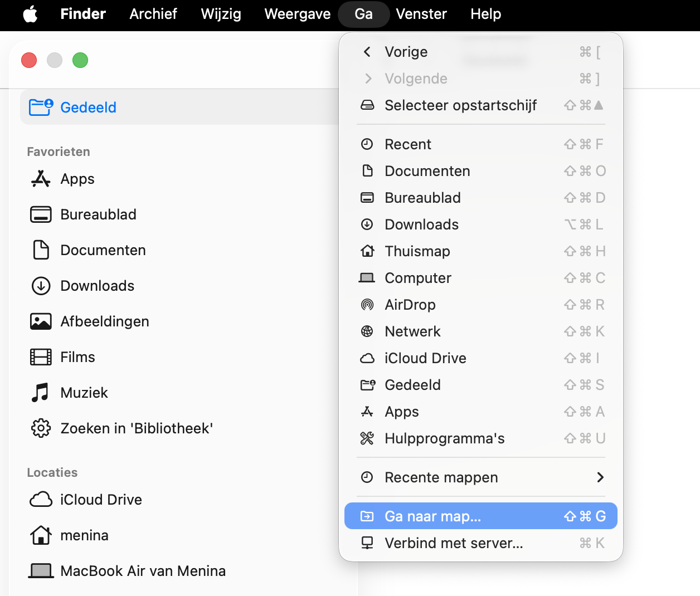Screen dimensions: 700x596
Task: Choose Computer in the Ga menu
Action: pyautogui.click(x=481, y=278)
